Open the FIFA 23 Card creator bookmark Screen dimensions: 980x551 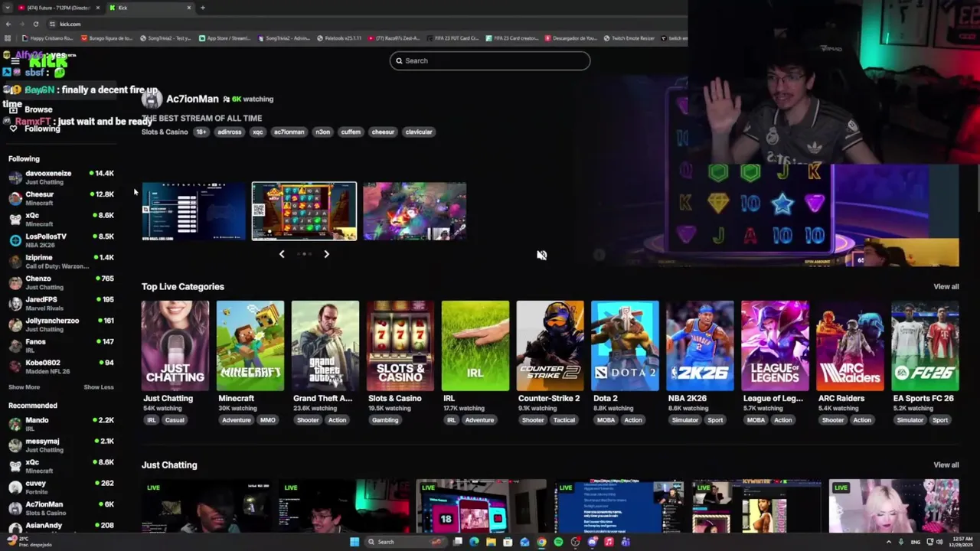pos(512,38)
